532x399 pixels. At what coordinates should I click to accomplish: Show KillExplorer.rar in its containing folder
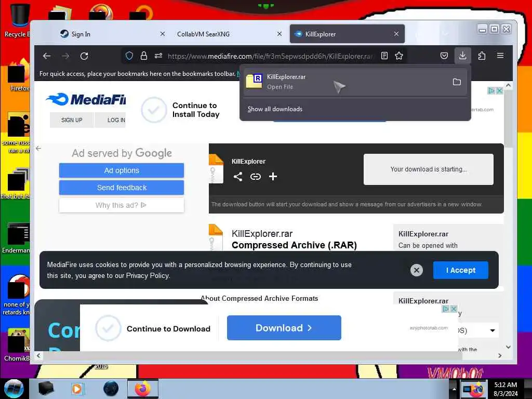457,82
